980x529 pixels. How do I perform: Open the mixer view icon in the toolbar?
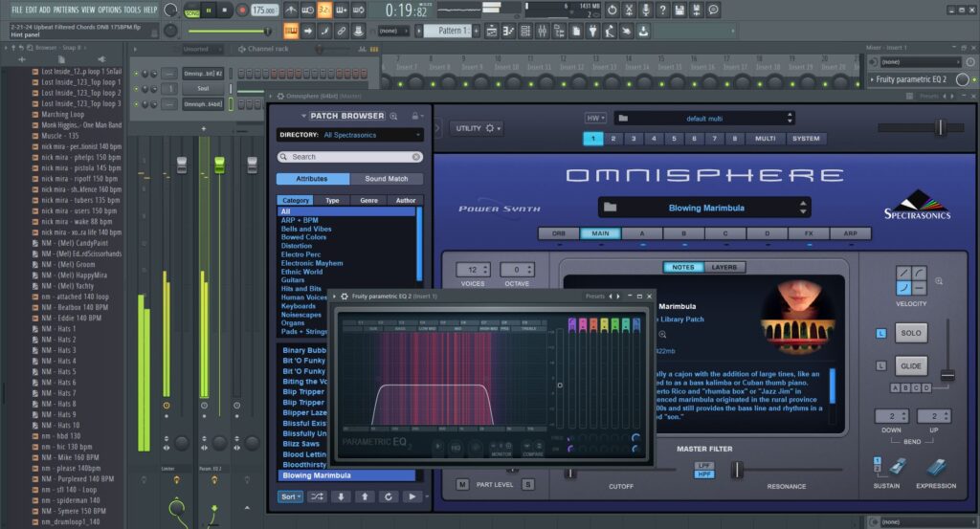pyautogui.click(x=542, y=31)
